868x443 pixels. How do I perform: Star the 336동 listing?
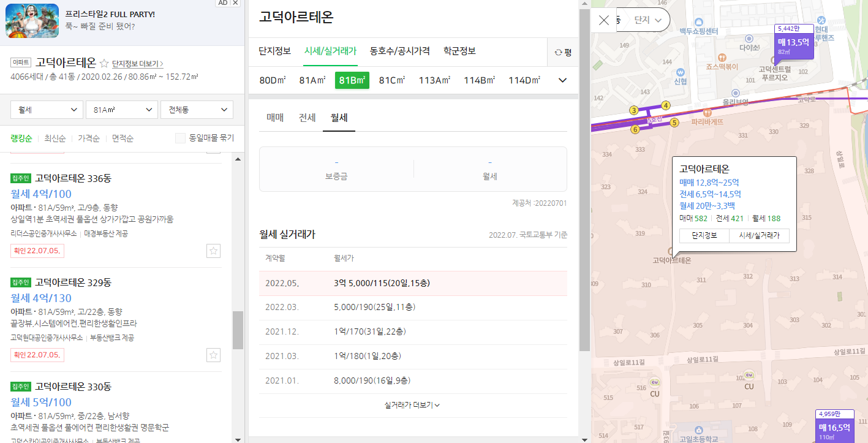pyautogui.click(x=213, y=251)
